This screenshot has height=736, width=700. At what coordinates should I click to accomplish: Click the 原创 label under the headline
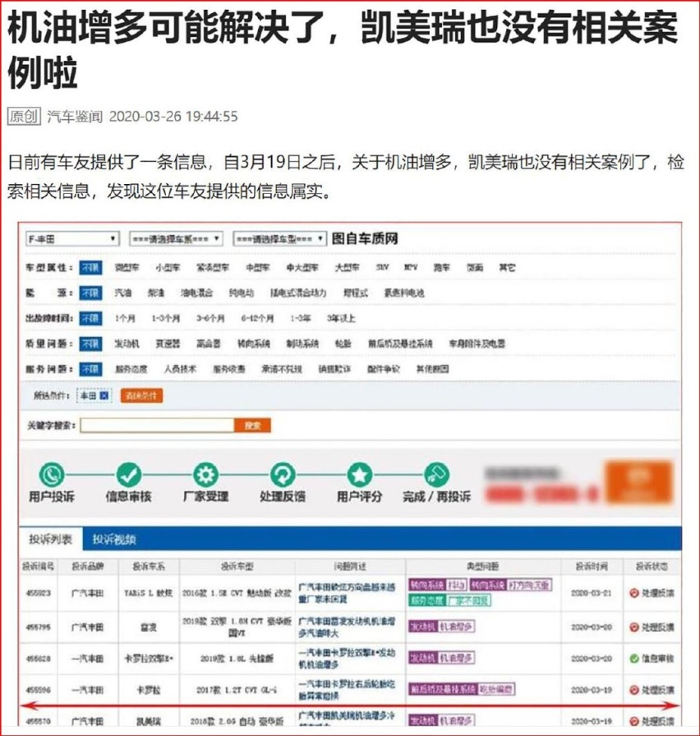coord(24,116)
